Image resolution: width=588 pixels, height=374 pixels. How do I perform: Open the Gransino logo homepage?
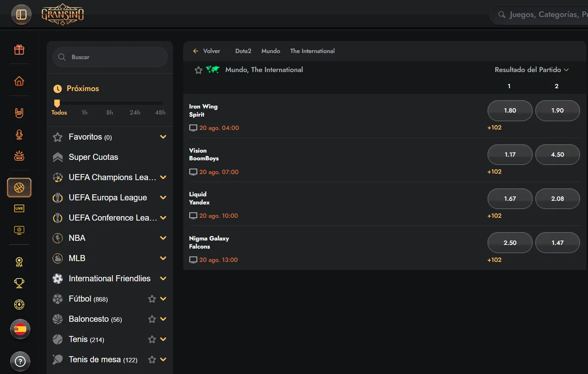tap(63, 15)
